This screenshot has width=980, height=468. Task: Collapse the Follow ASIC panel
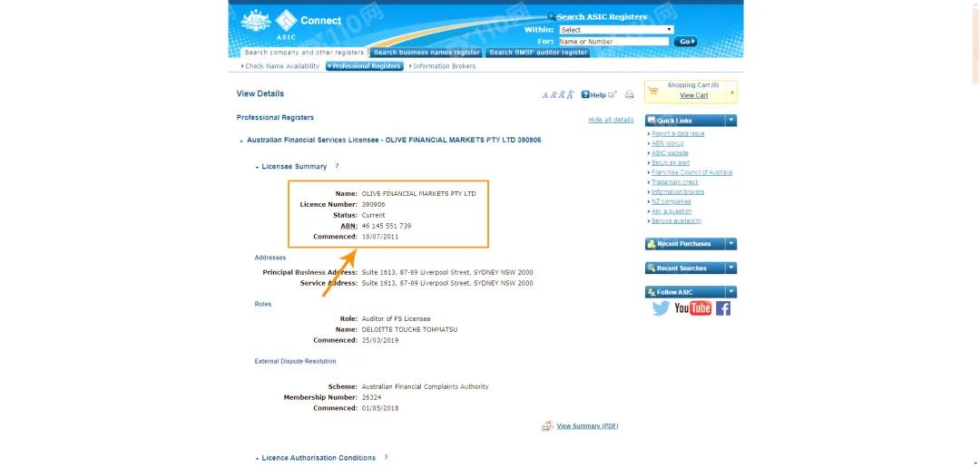pyautogui.click(x=731, y=292)
